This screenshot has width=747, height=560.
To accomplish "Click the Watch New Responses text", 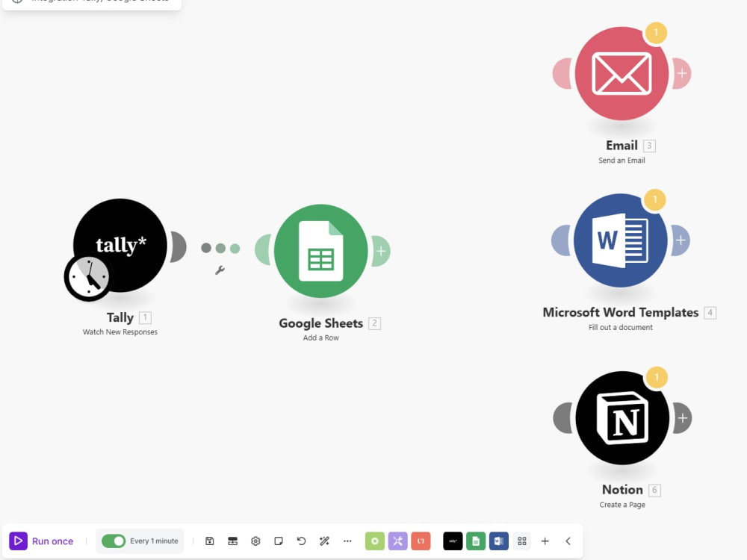I will [120, 332].
